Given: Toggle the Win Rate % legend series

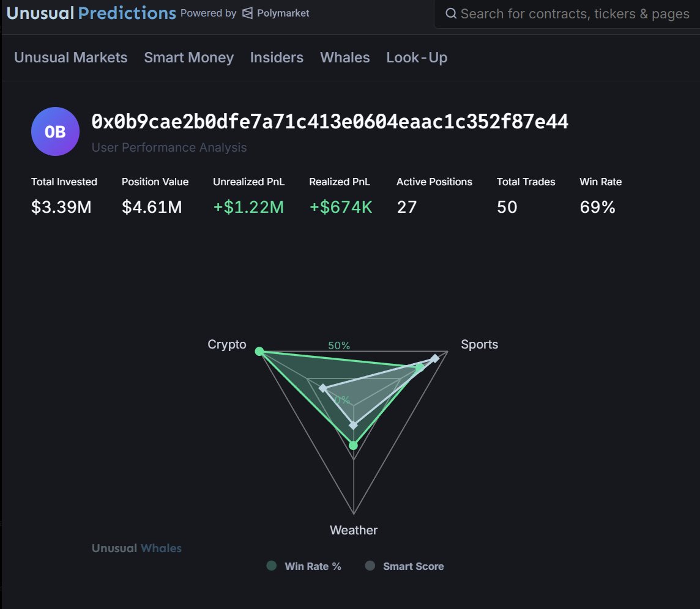Looking at the screenshot, I should (303, 566).
